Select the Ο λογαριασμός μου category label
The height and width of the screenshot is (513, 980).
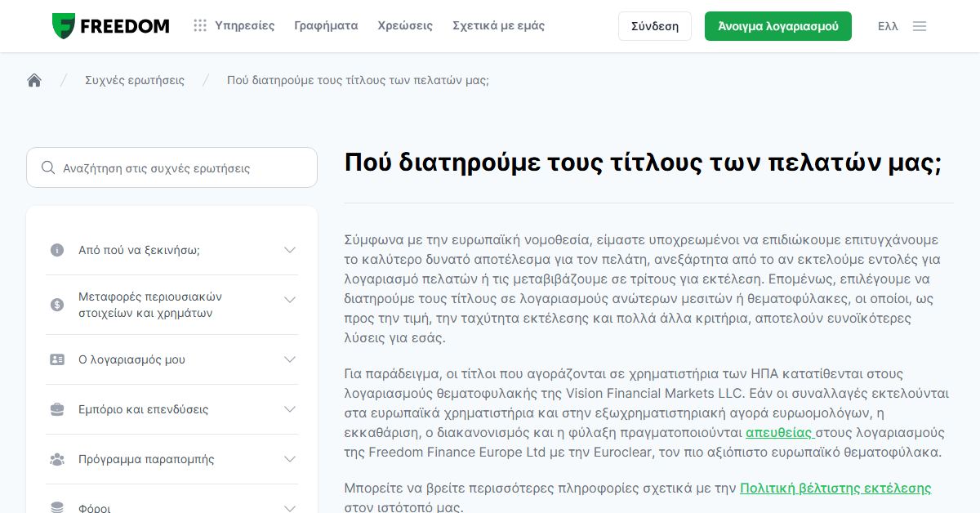click(131, 359)
